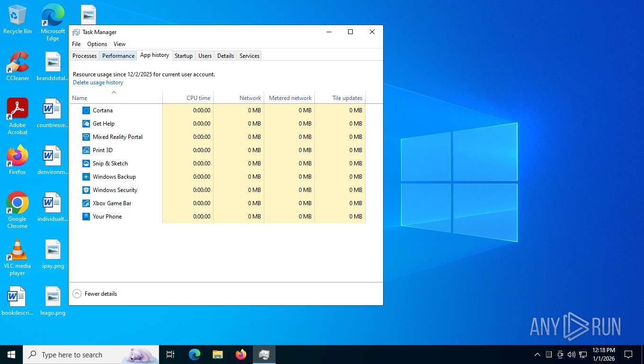Switch to the Processes tab
This screenshot has height=364, width=644.
[x=84, y=56]
